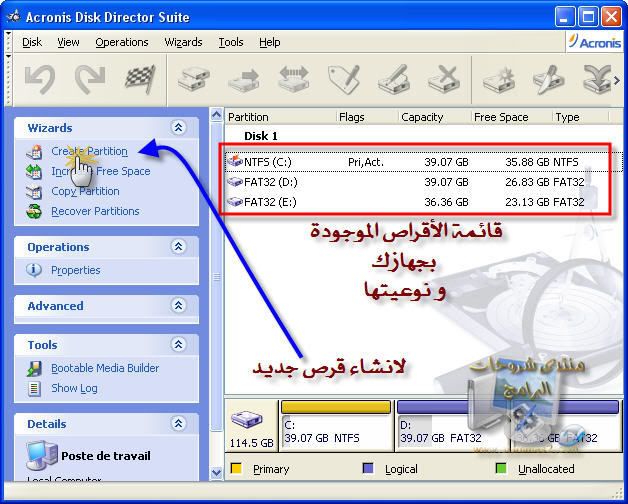This screenshot has height=504, width=628.
Task: Click the FAT32 (D:) partition row icon
Action: (235, 182)
